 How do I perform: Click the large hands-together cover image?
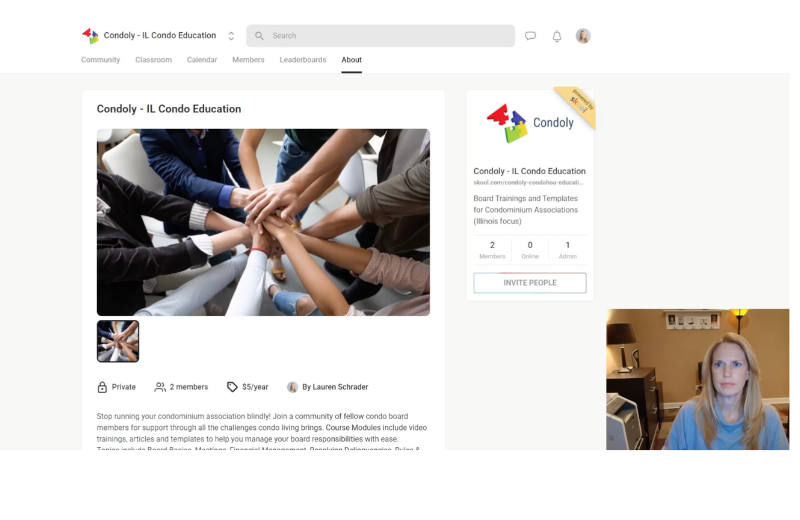(x=263, y=222)
